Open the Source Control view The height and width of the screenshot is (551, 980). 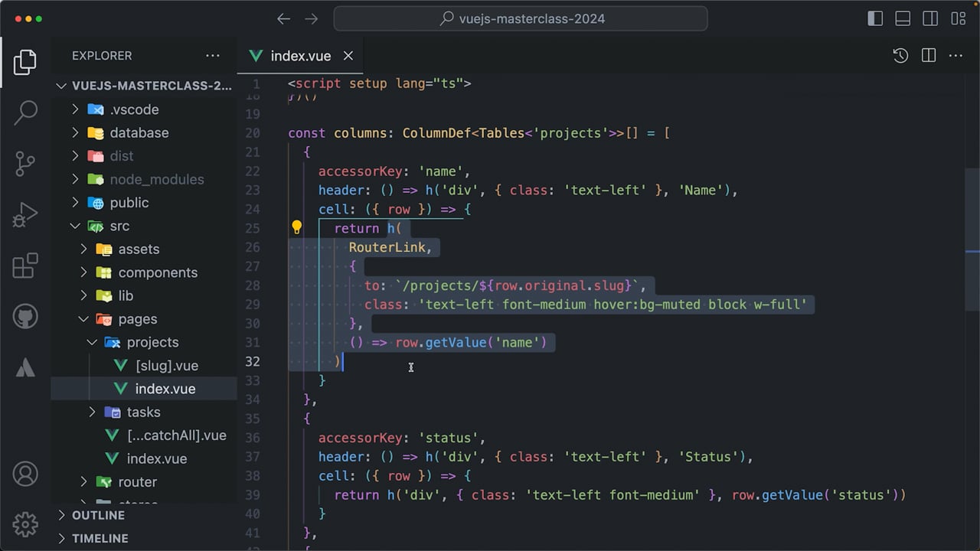[x=25, y=164]
